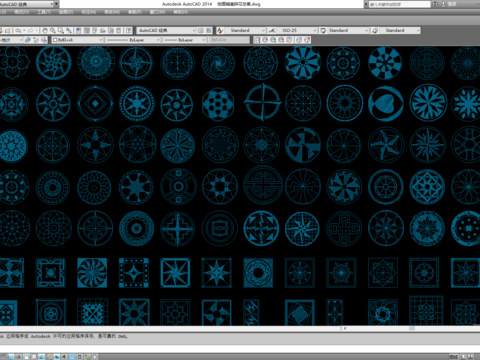Viewport: 480px width, 360px height.
Task: Click the scrollbar left arrow button
Action: click(345, 328)
